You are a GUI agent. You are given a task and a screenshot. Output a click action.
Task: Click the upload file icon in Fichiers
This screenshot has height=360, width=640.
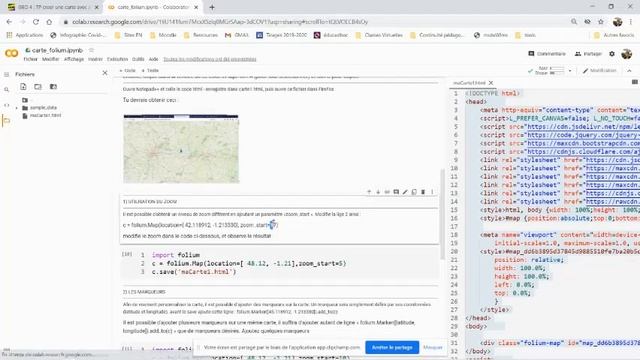click(x=23, y=87)
